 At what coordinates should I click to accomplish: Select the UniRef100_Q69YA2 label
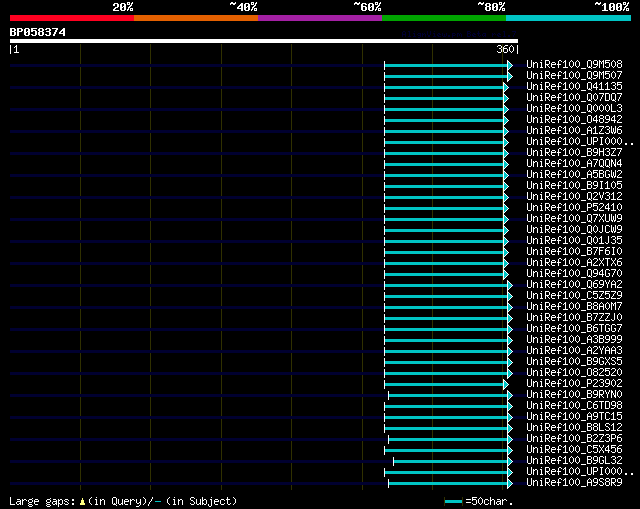574,285
